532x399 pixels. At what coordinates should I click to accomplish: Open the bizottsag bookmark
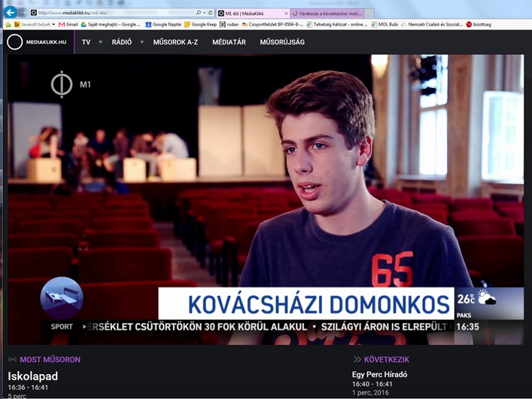click(x=479, y=24)
